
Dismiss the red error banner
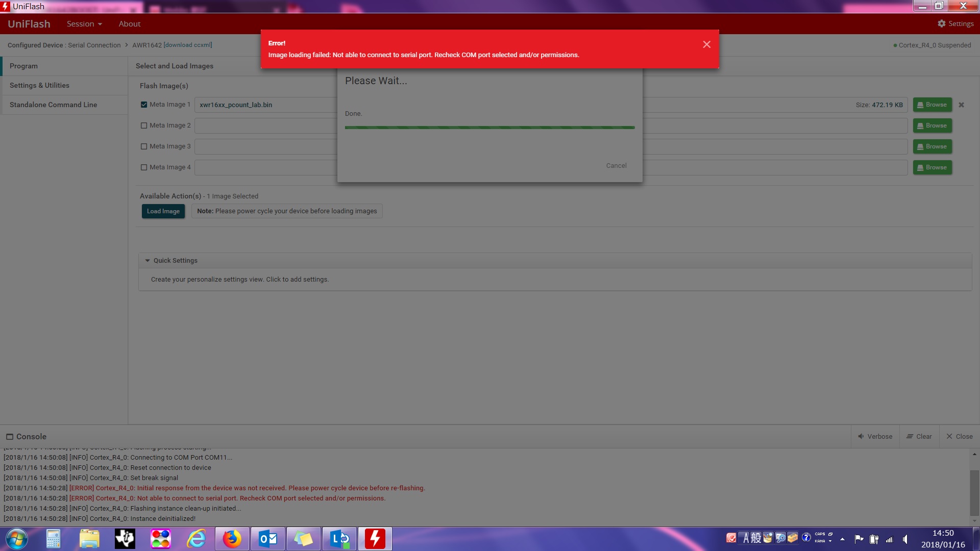coord(706,45)
